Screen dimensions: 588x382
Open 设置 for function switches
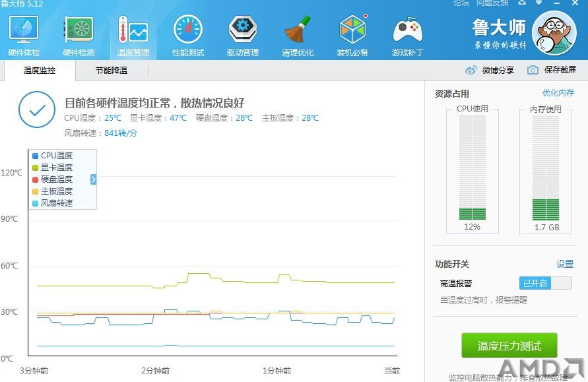coord(565,264)
